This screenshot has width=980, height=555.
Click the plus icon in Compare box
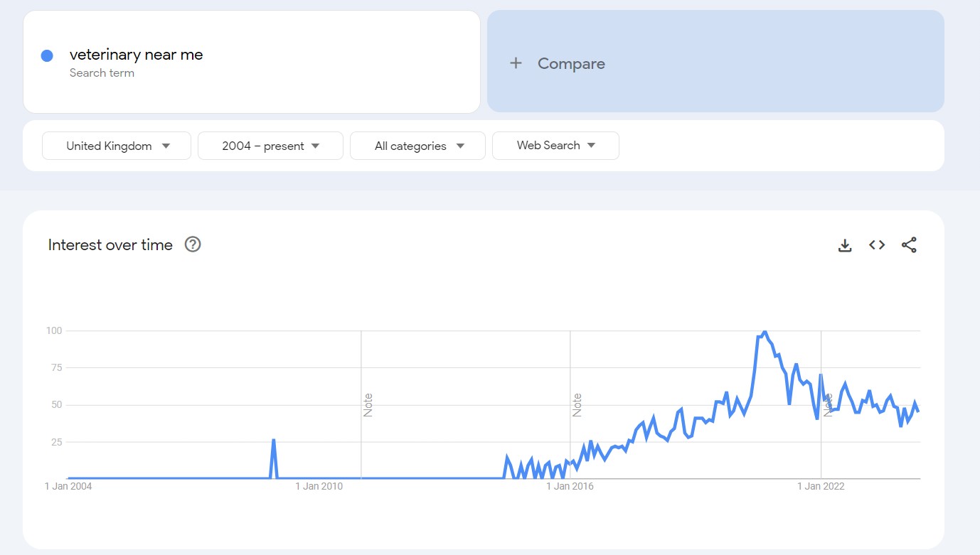tap(516, 63)
